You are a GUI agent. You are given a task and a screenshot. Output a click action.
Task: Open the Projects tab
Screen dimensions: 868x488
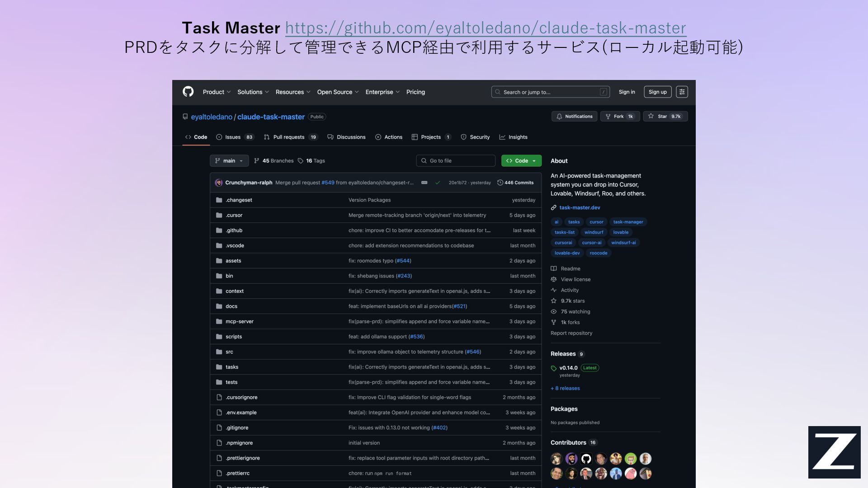tap(431, 137)
